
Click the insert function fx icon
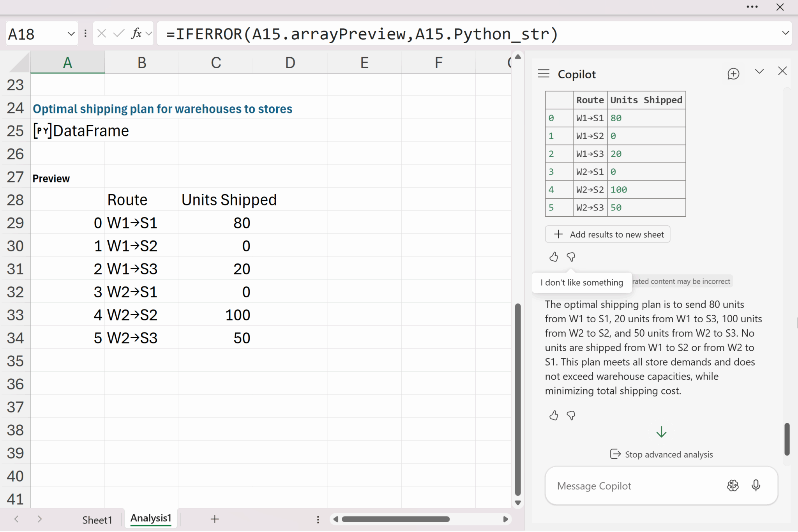(136, 34)
